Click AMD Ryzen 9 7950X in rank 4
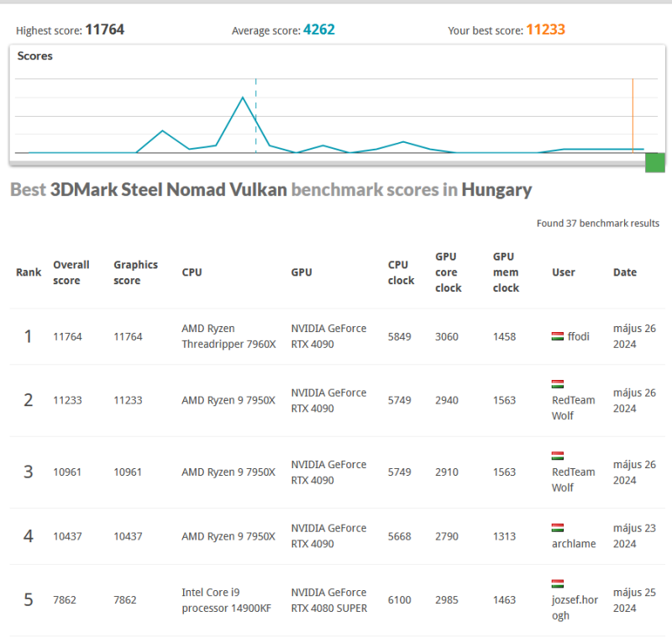The image size is (672, 638). (x=228, y=536)
